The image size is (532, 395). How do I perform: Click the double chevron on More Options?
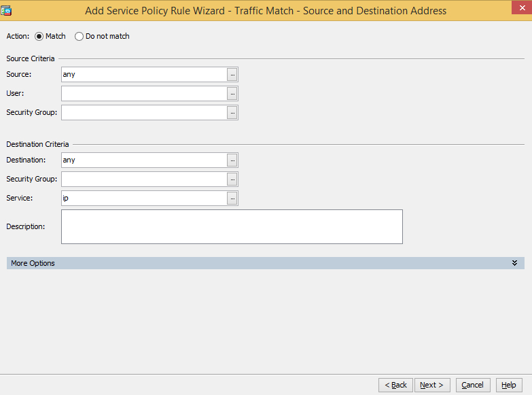click(x=514, y=263)
